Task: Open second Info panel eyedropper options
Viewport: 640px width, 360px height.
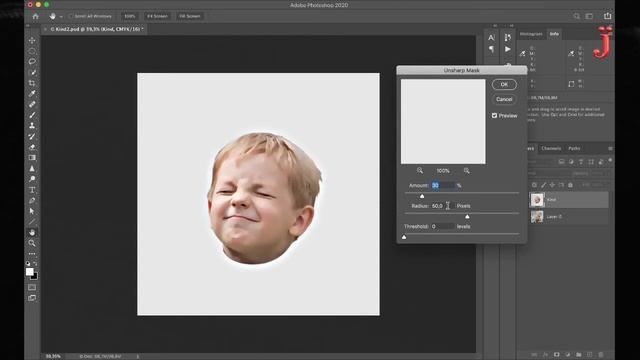Action: (571, 53)
